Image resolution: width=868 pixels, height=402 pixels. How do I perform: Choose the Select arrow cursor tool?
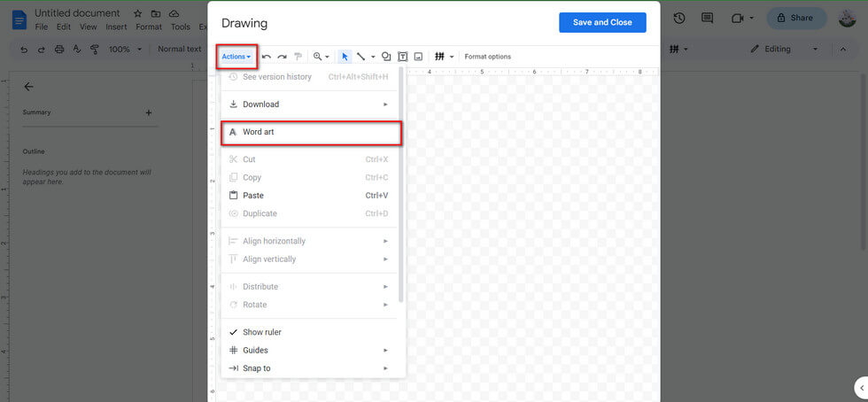[x=345, y=57]
